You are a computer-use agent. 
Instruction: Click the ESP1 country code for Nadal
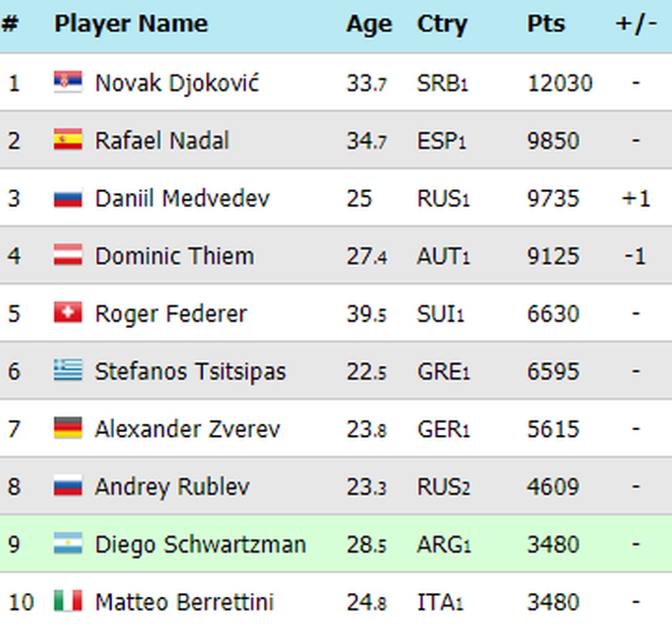pos(441,141)
